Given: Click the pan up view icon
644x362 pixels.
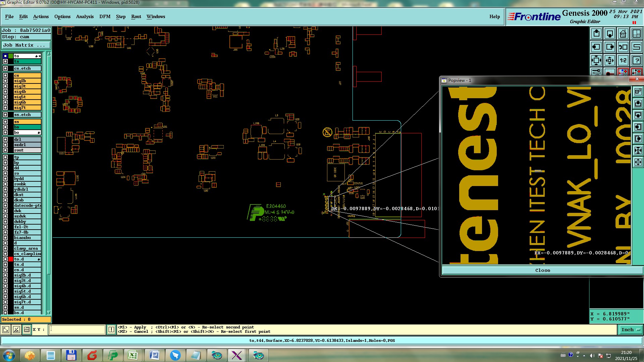Looking at the screenshot, I should (x=596, y=34).
